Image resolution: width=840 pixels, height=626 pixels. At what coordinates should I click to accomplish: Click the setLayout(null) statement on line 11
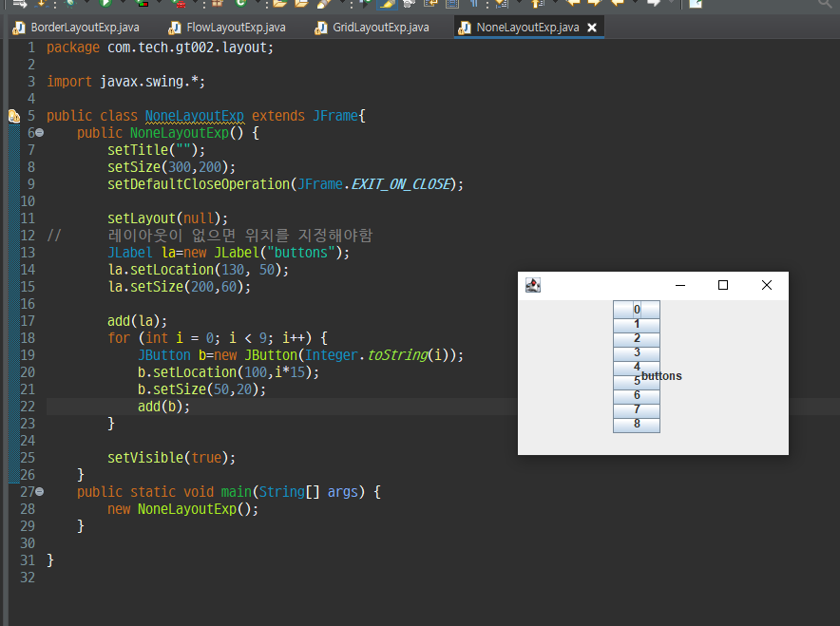click(x=167, y=218)
